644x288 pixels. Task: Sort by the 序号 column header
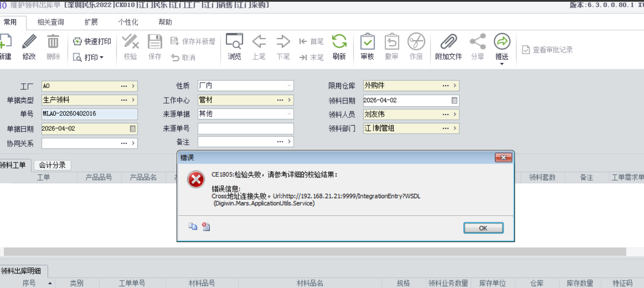[x=29, y=283]
